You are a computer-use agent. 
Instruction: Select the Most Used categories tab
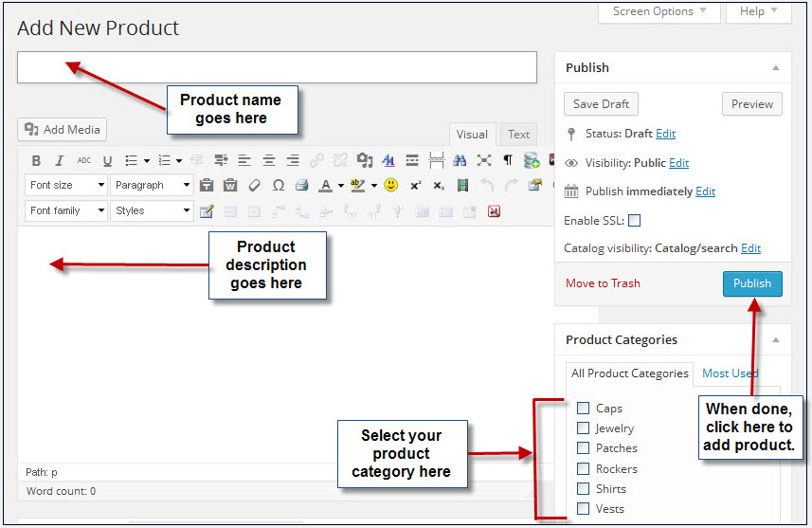(731, 373)
